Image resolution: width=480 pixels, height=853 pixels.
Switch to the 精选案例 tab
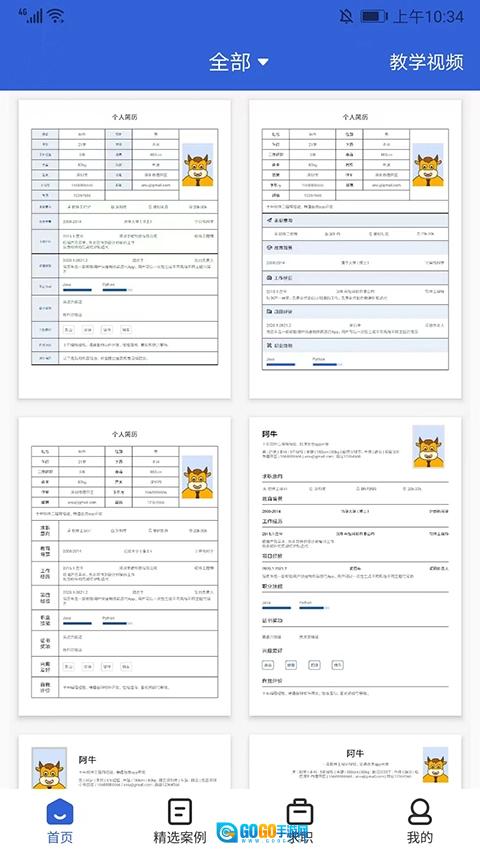coord(180,837)
